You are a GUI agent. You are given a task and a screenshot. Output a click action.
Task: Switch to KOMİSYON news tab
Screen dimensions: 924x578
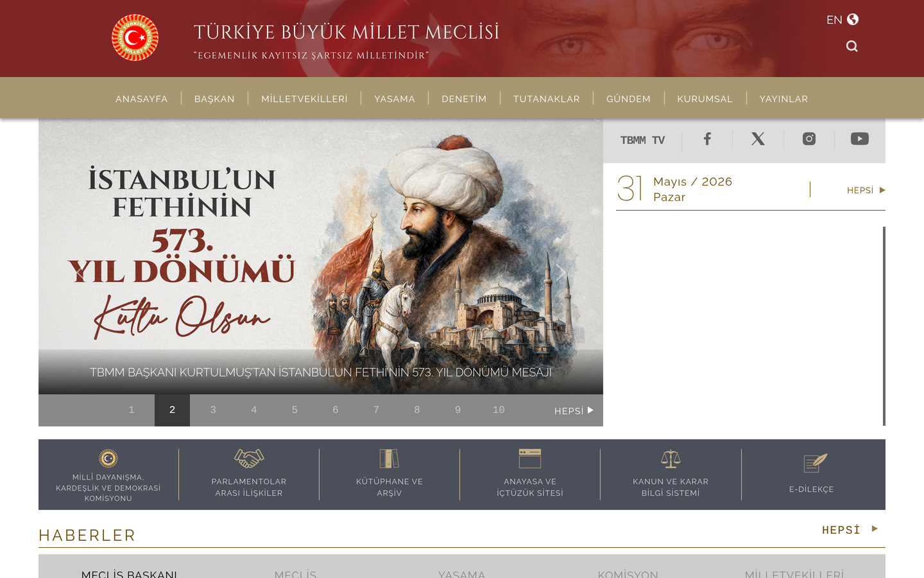[628, 574]
